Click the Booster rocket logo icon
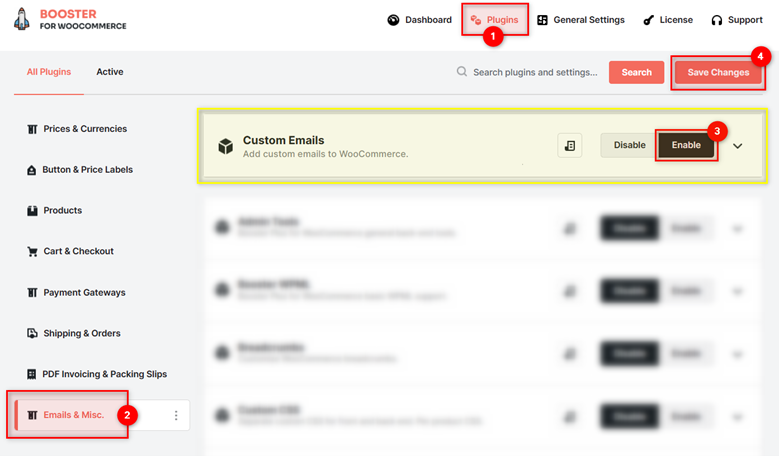 point(21,19)
